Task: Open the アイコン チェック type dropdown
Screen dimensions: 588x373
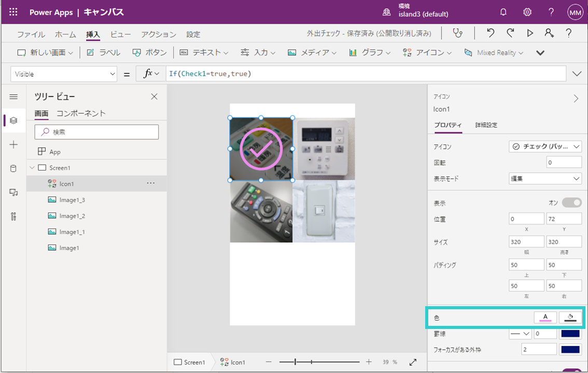Action: click(545, 147)
